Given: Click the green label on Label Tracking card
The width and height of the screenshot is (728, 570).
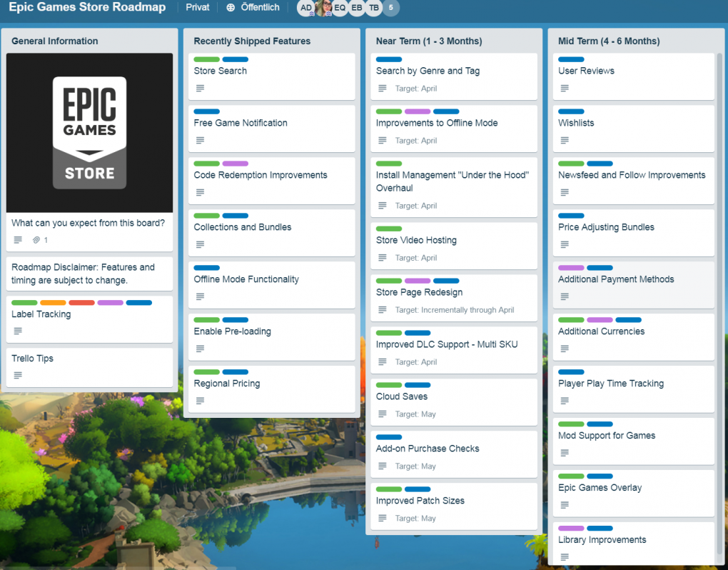Looking at the screenshot, I should click(24, 302).
